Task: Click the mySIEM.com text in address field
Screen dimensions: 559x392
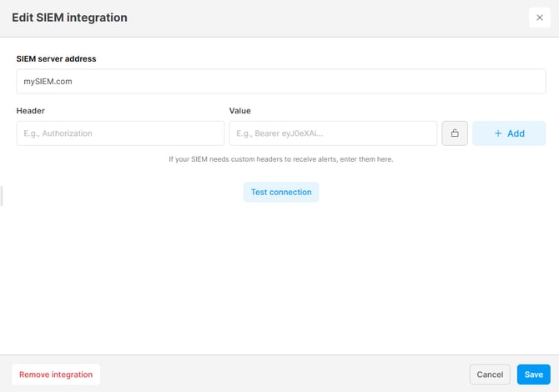Action: point(48,82)
